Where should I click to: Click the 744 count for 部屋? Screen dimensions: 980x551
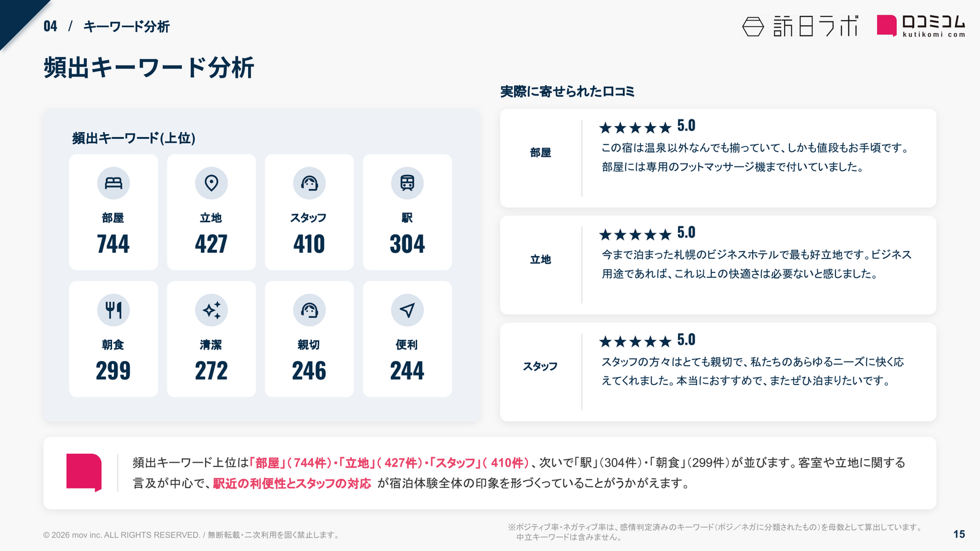(x=113, y=244)
